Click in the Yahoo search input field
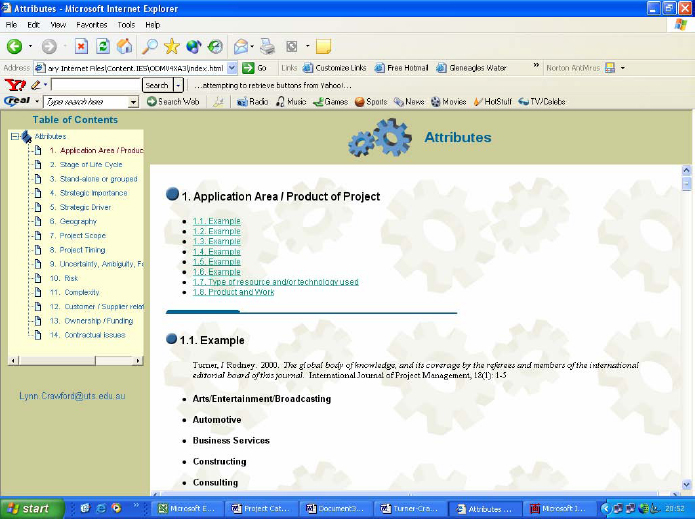 tap(96, 85)
